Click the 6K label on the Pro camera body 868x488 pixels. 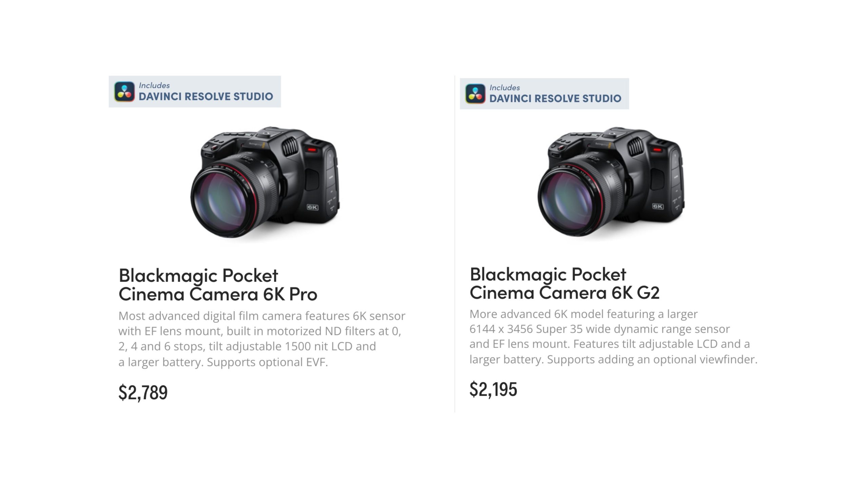click(x=312, y=207)
